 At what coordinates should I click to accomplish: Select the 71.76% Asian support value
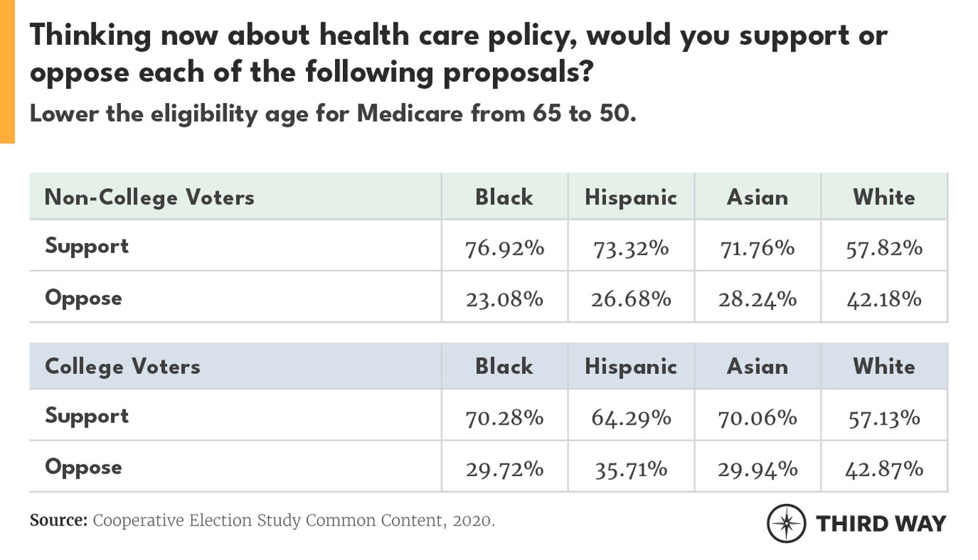click(x=757, y=248)
